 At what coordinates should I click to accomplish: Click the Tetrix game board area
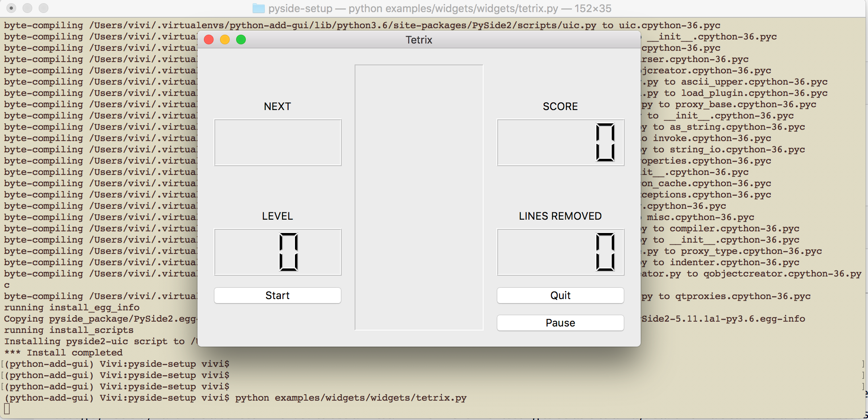click(x=419, y=198)
